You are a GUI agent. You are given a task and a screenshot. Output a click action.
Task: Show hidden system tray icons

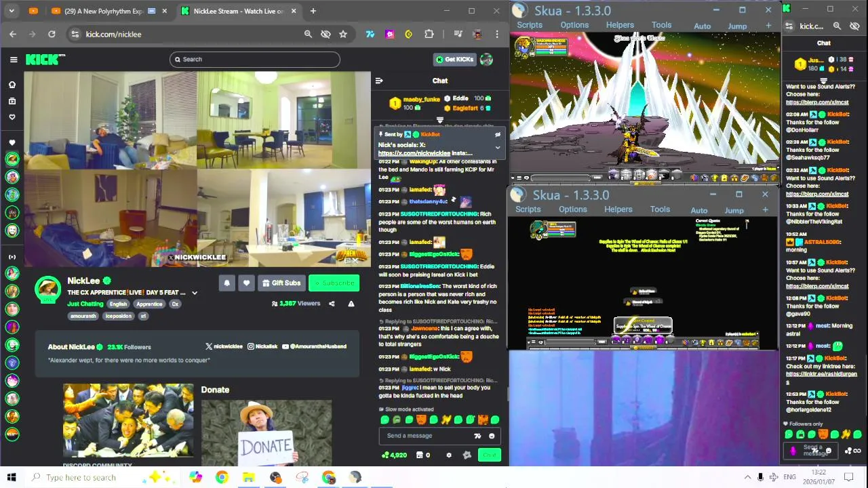coord(747,477)
